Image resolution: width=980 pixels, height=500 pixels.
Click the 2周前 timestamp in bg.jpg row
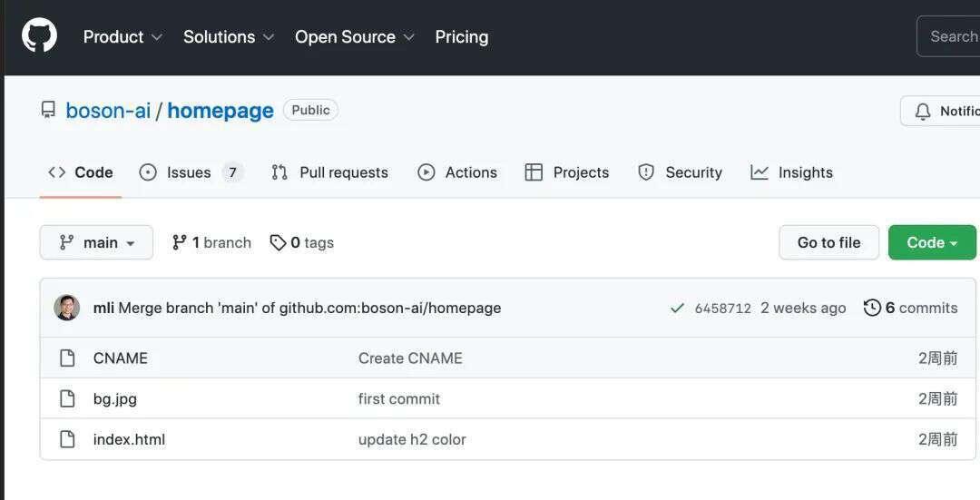pyautogui.click(x=937, y=398)
